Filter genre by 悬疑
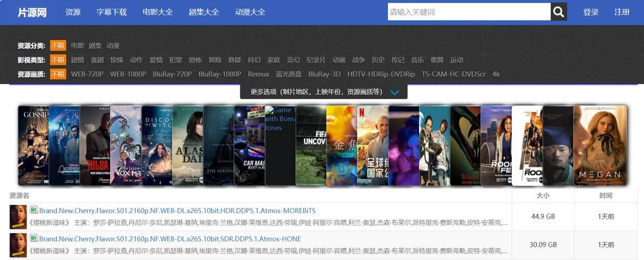644x260 pixels. pos(234,60)
